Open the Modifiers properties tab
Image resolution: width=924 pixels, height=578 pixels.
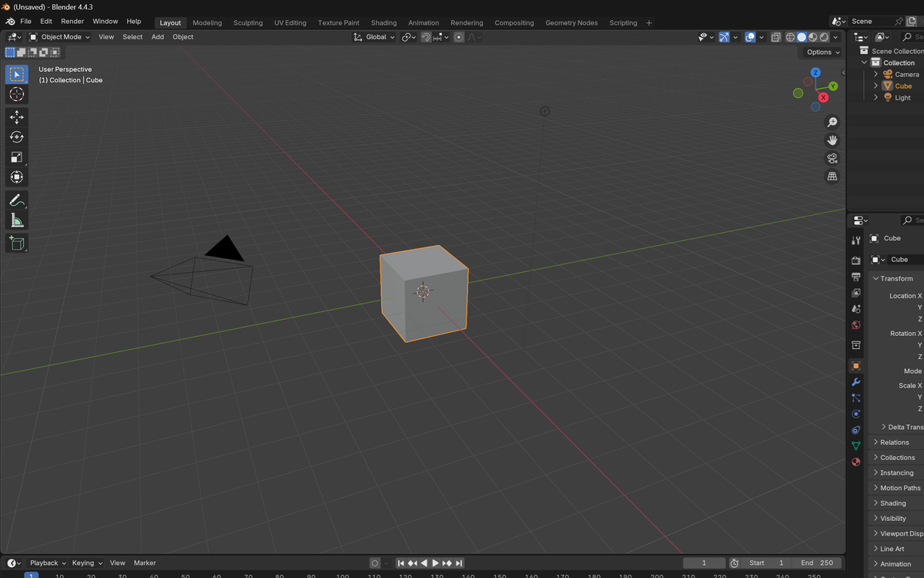[855, 382]
